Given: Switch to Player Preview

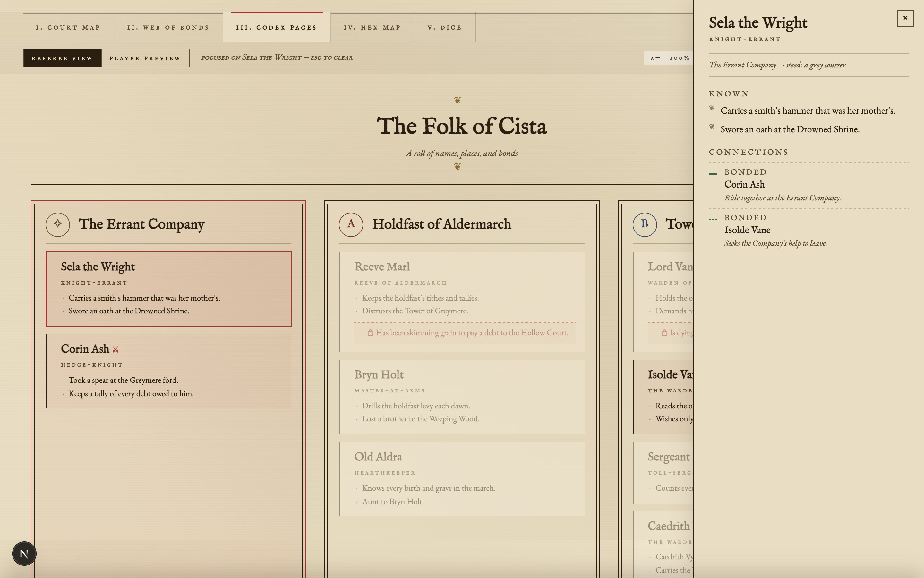Looking at the screenshot, I should [145, 58].
